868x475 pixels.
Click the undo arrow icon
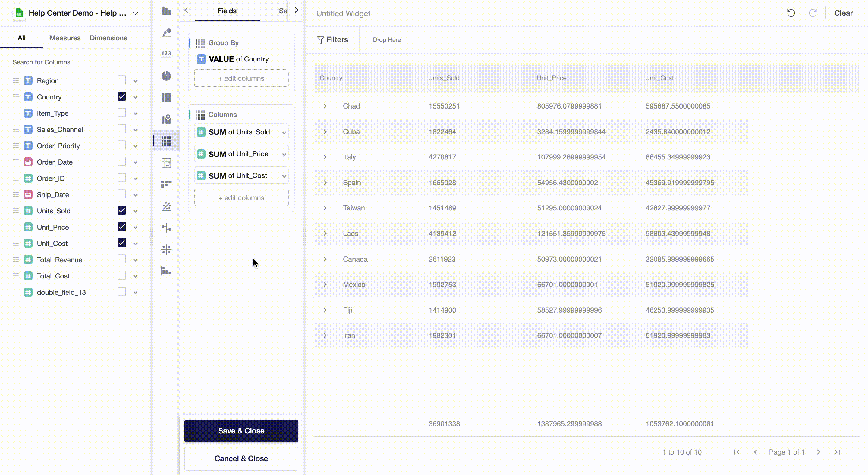[791, 13]
